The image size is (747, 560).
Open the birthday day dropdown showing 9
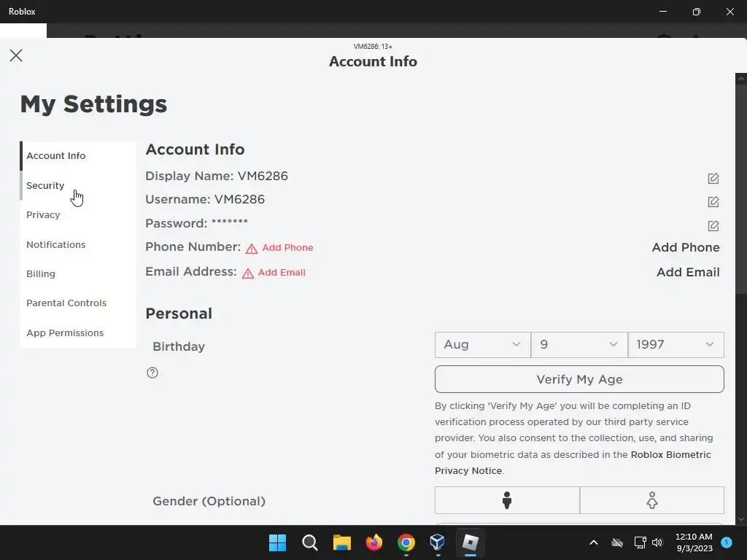tap(578, 344)
